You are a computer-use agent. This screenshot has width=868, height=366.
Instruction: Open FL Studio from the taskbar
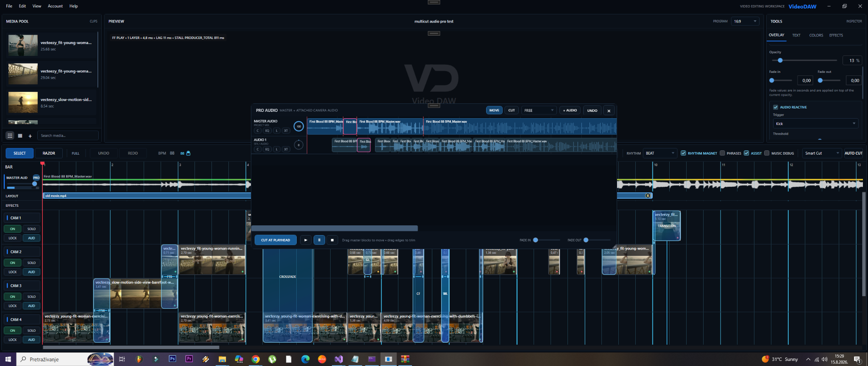(x=139, y=359)
